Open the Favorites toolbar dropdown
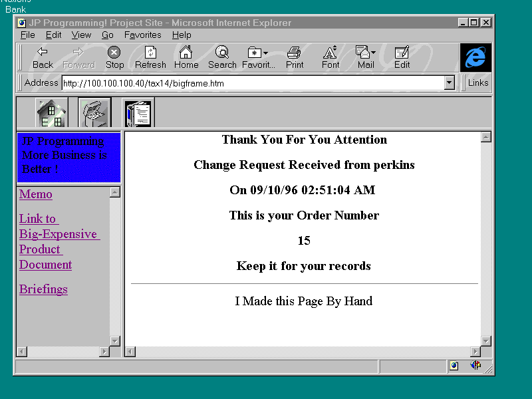 pyautogui.click(x=258, y=57)
